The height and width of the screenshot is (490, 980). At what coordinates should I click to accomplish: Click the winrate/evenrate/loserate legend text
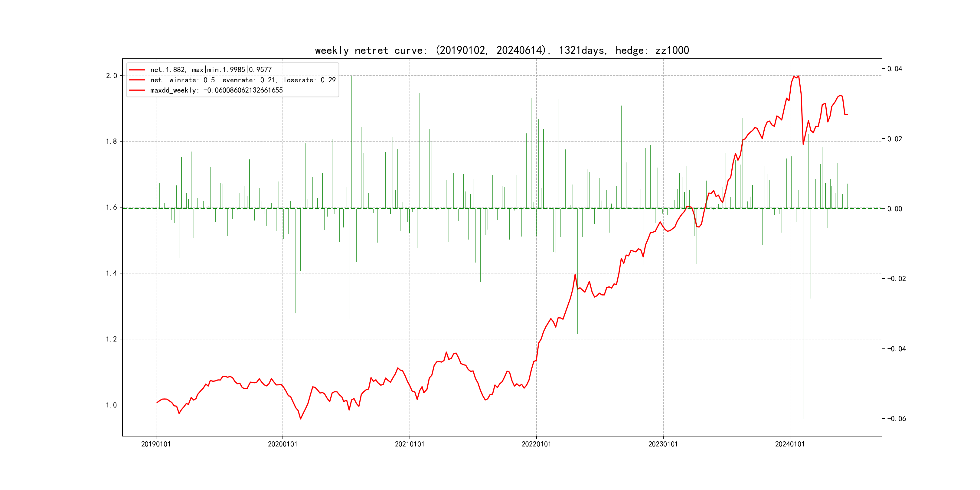(x=243, y=80)
